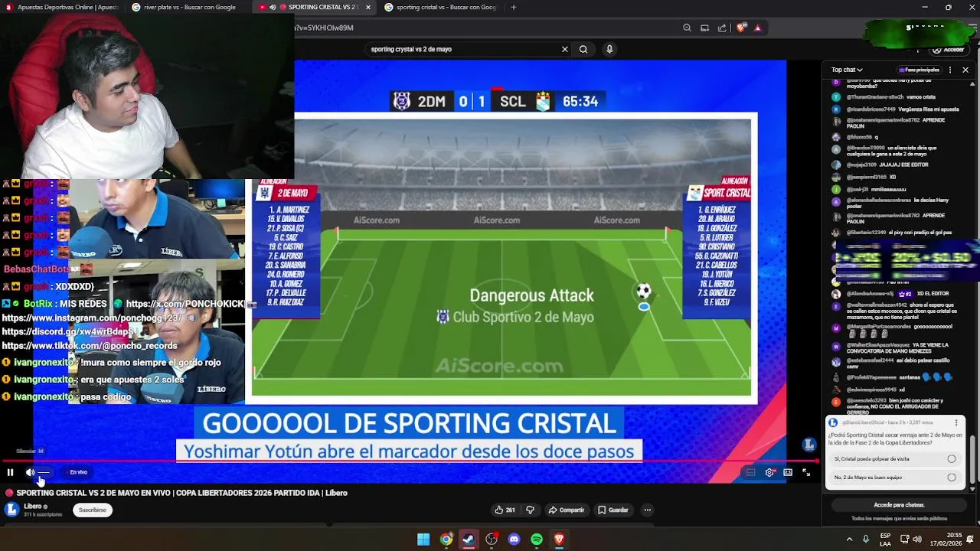Open Brave Rewards triangle icon
This screenshot has height=551, width=980.
point(757,28)
